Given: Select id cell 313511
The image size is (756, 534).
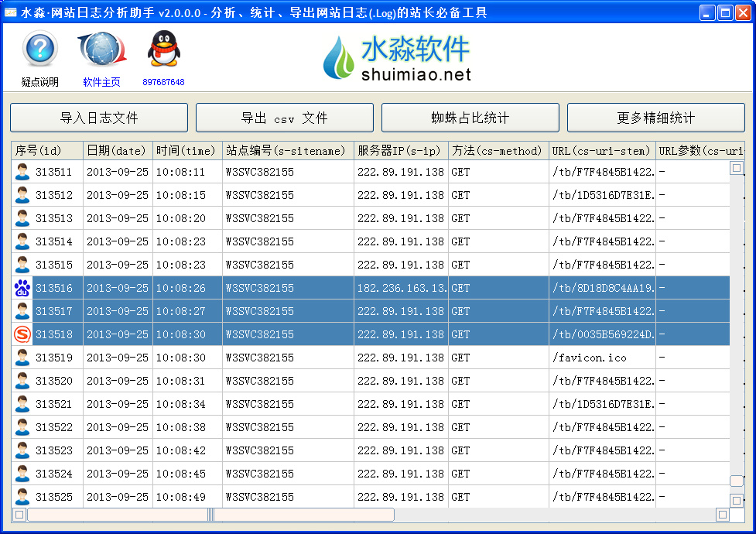Looking at the screenshot, I should coord(53,172).
